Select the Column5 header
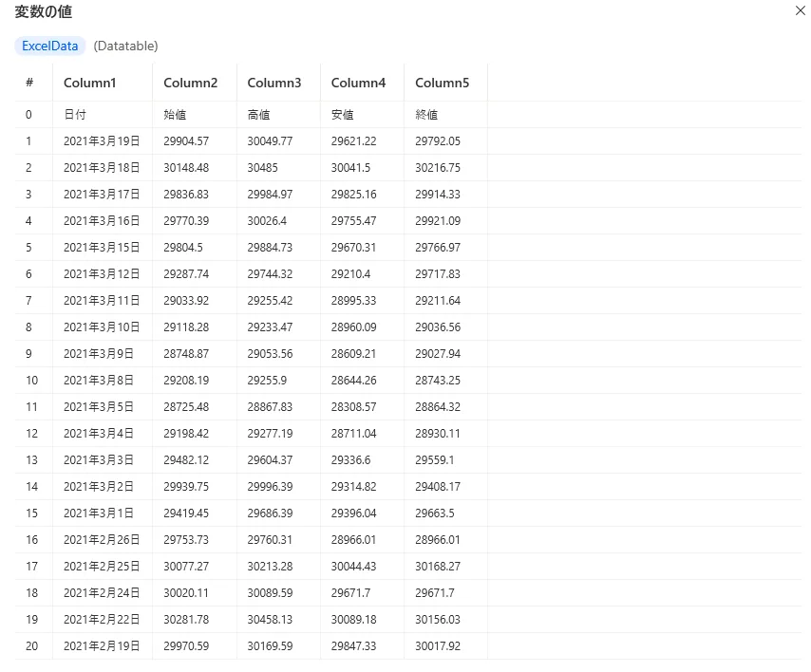Viewport: 811px width, 672px height. coord(442,83)
